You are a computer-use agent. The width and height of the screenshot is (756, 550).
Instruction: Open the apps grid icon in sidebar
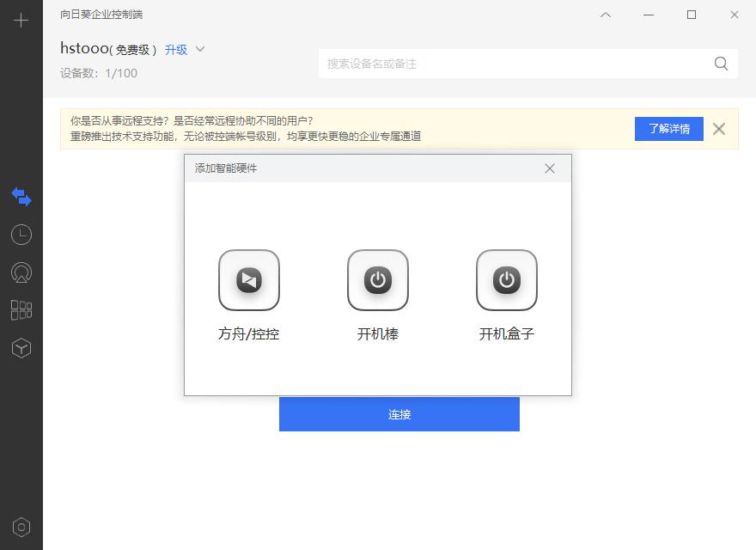point(21,310)
